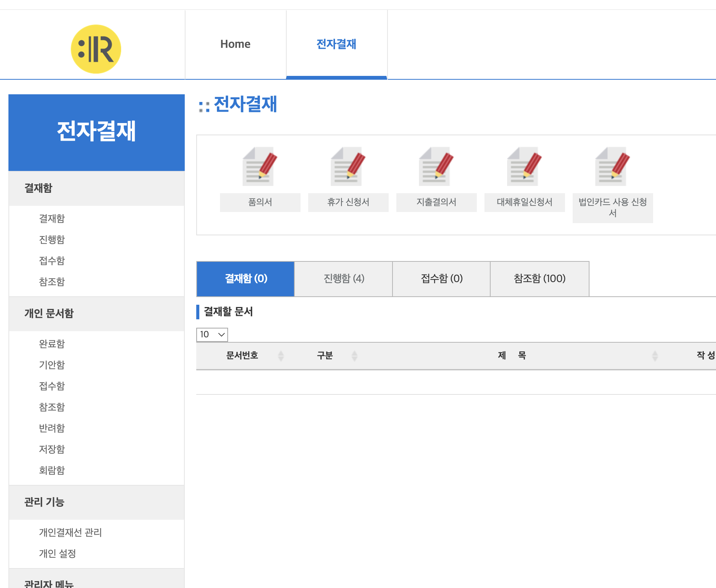Image resolution: width=716 pixels, height=588 pixels.
Task: Sort by 문서번호 column arrows
Action: click(281, 356)
